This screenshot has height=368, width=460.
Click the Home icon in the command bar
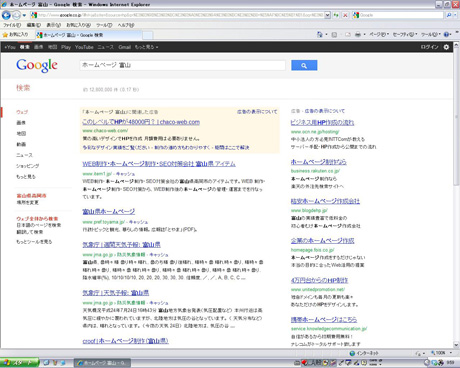[320, 34]
